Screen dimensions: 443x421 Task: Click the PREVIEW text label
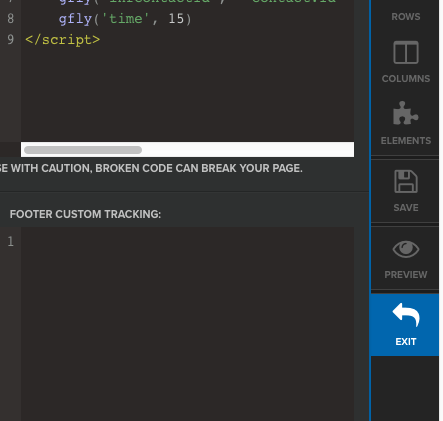tap(406, 275)
